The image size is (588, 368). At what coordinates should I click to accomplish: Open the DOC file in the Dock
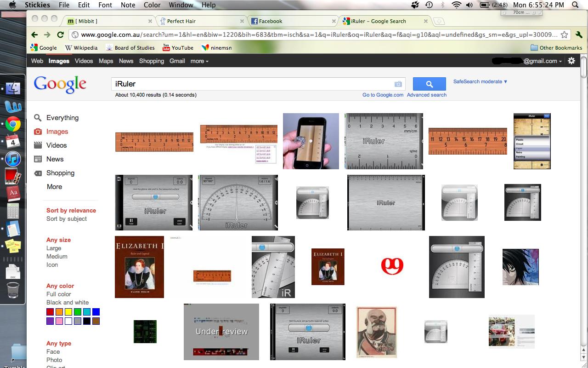(13, 272)
